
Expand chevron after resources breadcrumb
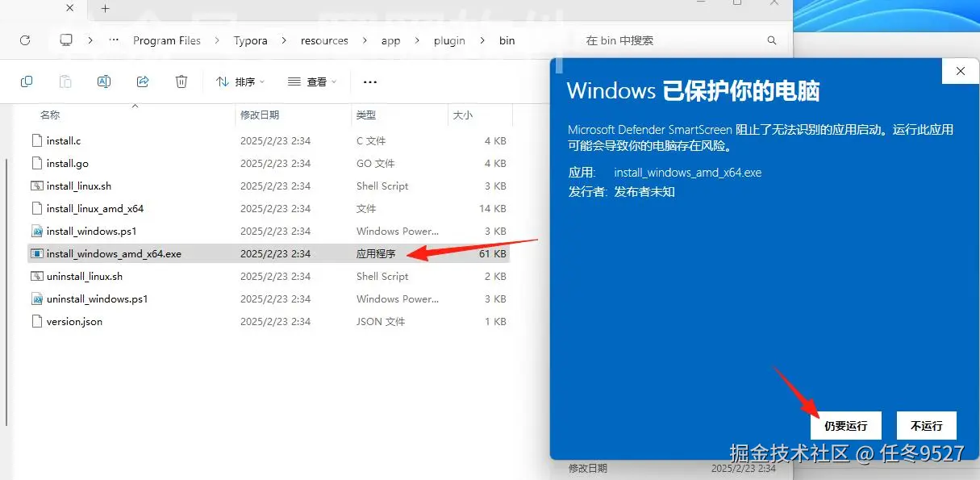tap(365, 40)
